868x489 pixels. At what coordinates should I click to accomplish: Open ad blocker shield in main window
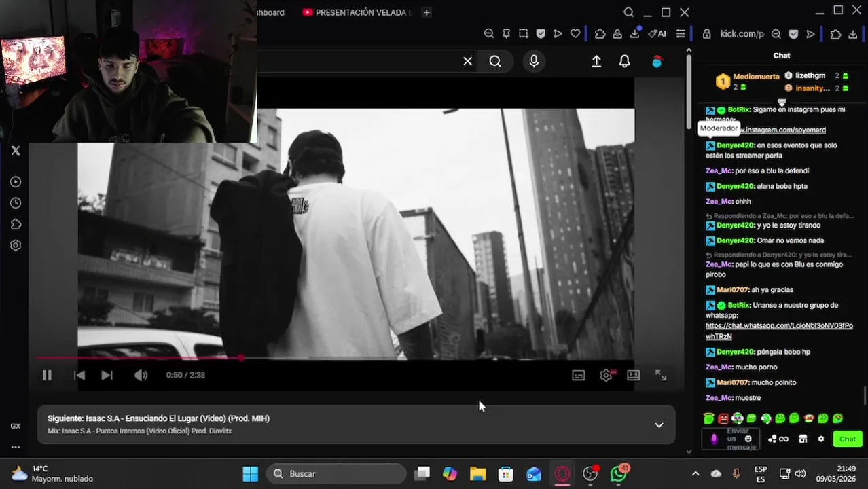[x=541, y=34]
